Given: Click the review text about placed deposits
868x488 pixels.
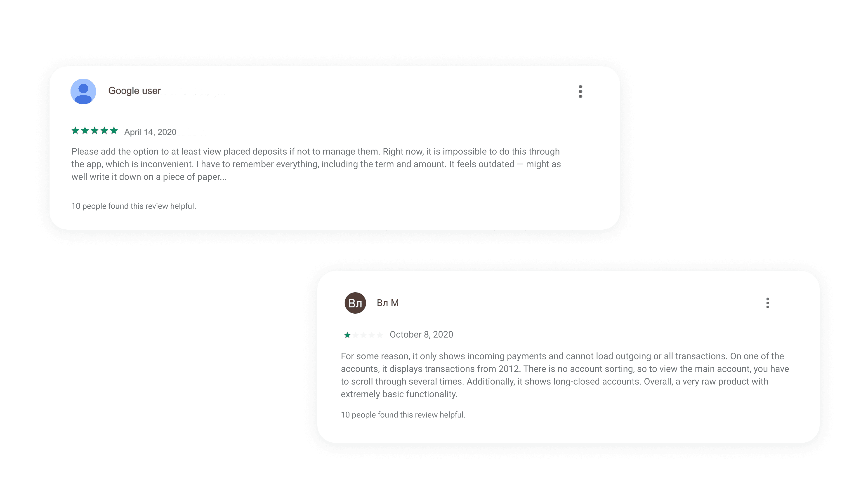Looking at the screenshot, I should (x=316, y=164).
